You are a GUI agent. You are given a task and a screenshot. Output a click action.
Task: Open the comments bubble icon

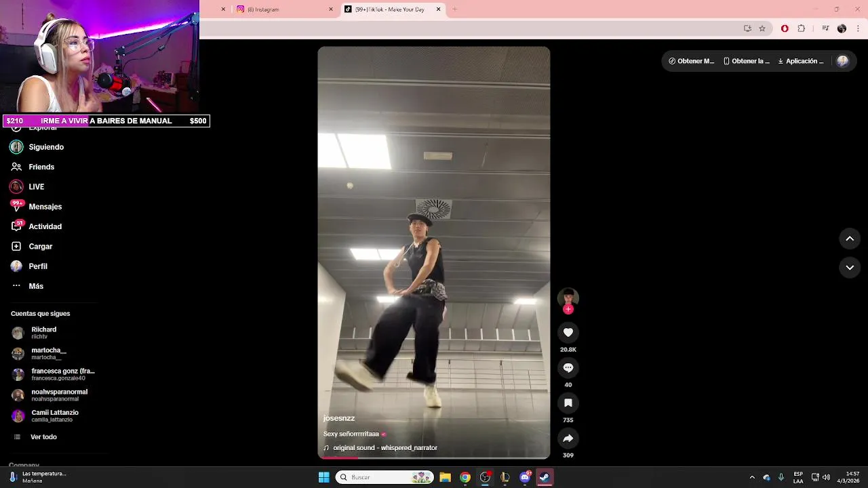click(568, 367)
